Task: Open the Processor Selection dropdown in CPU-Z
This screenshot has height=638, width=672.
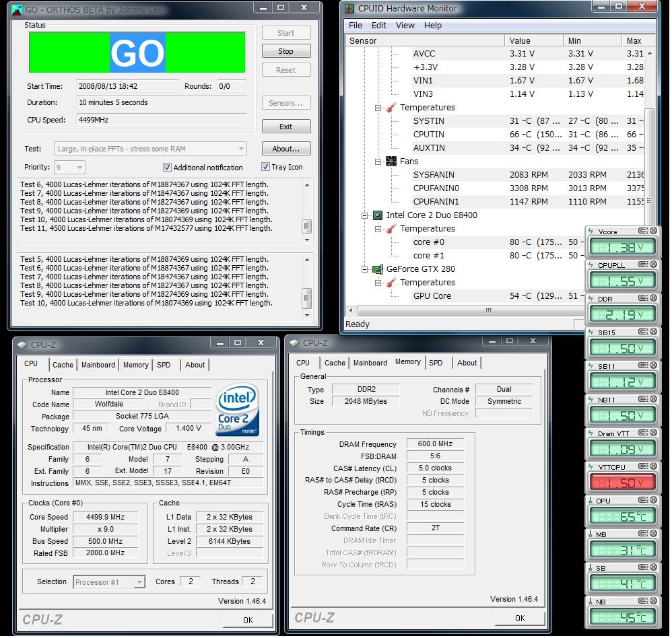Action: (x=139, y=583)
